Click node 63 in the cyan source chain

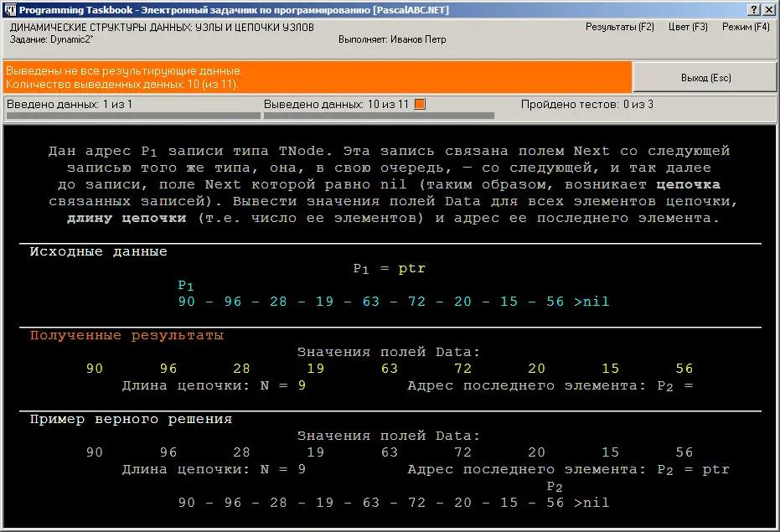(x=370, y=302)
